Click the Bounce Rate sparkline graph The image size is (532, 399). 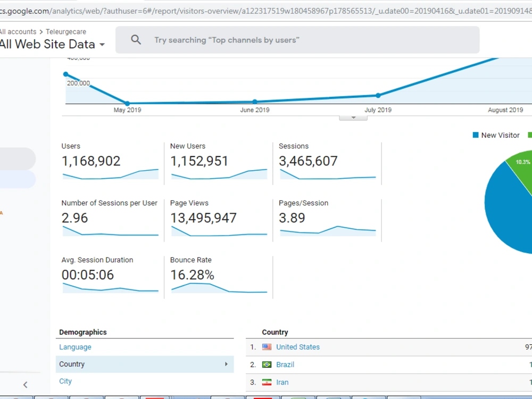[219, 288]
